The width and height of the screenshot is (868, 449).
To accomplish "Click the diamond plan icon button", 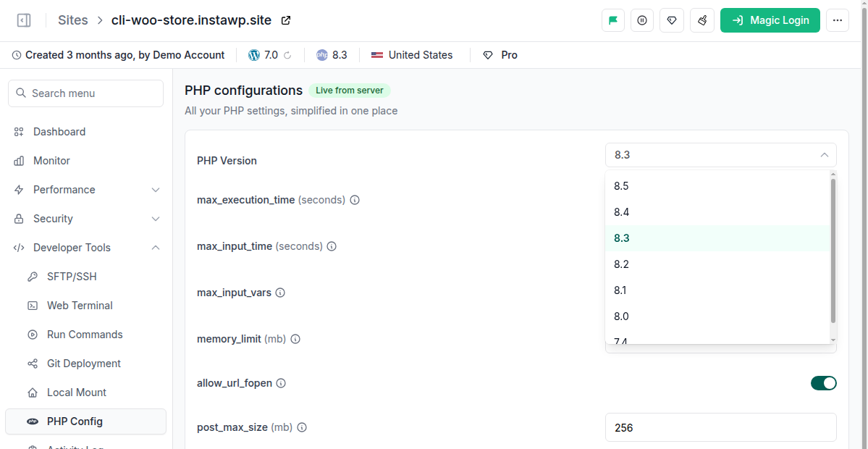I will pyautogui.click(x=672, y=20).
